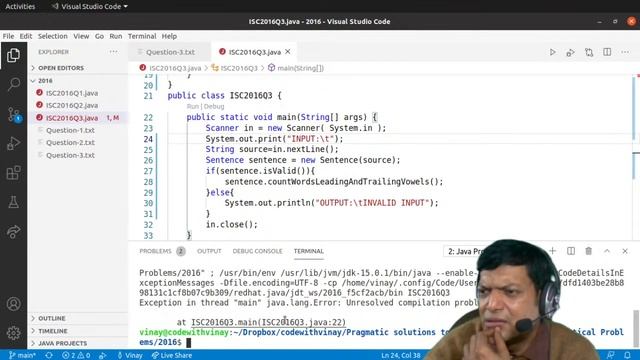Open changes compare icon in editor toolbar

[589, 52]
